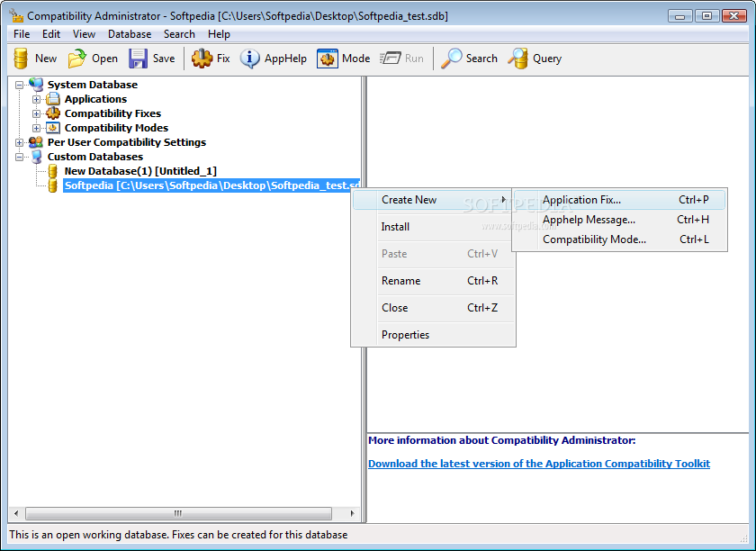This screenshot has height=551, width=756.
Task: Expand the Compatibility Modes node
Action: click(36, 129)
